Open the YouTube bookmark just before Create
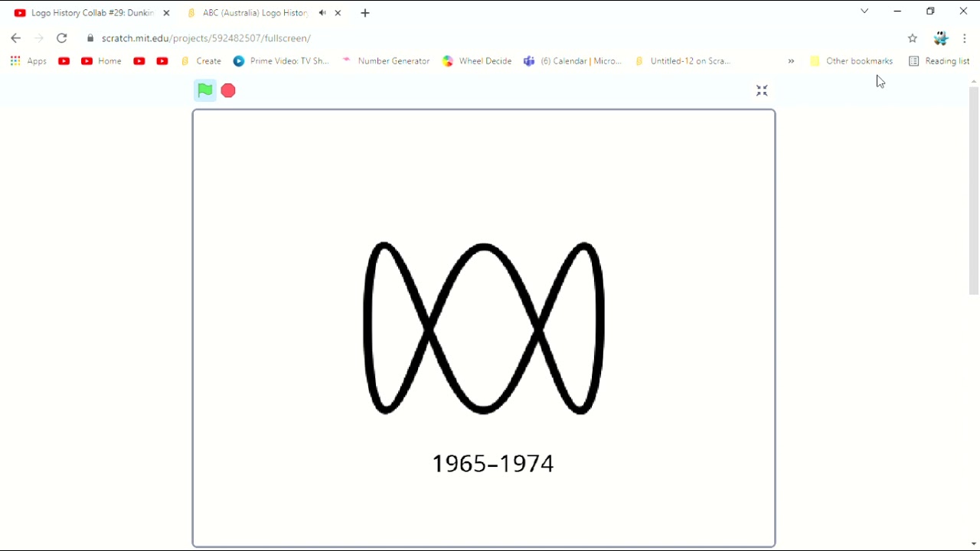Viewport: 980px width, 551px height. 162,61
